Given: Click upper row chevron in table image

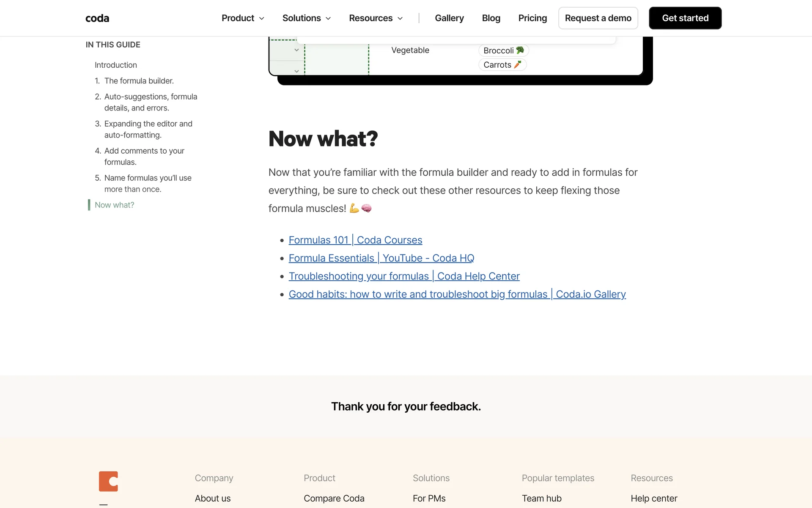Looking at the screenshot, I should 296,50.
